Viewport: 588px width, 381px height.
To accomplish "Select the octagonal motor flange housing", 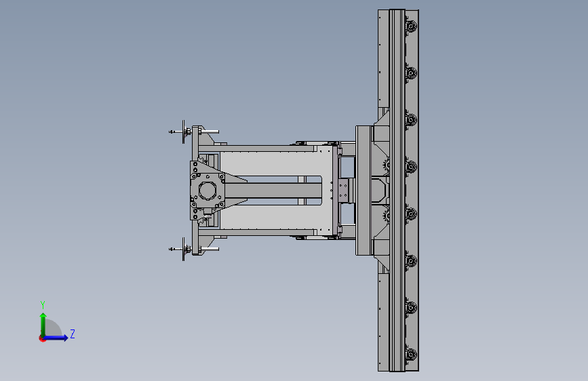I will click(208, 190).
